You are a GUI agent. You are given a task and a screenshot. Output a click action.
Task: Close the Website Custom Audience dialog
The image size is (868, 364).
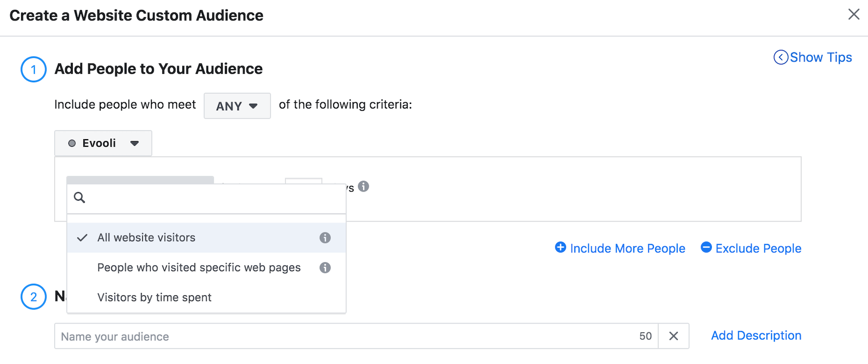tap(854, 14)
